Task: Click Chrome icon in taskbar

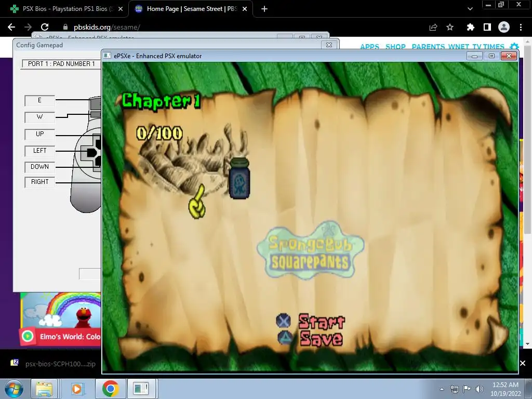Action: (x=110, y=389)
